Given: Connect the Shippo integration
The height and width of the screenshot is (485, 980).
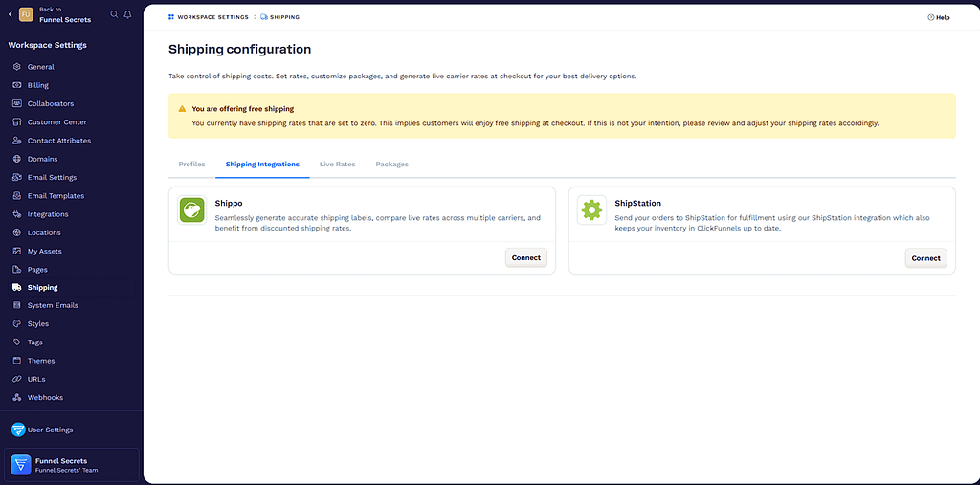Looking at the screenshot, I should tap(526, 258).
